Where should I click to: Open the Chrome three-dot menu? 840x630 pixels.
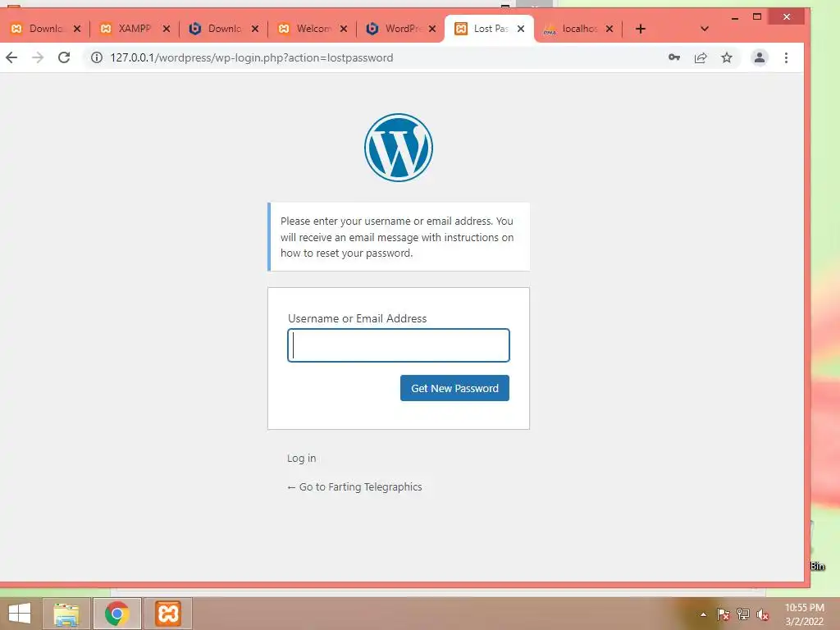[786, 58]
